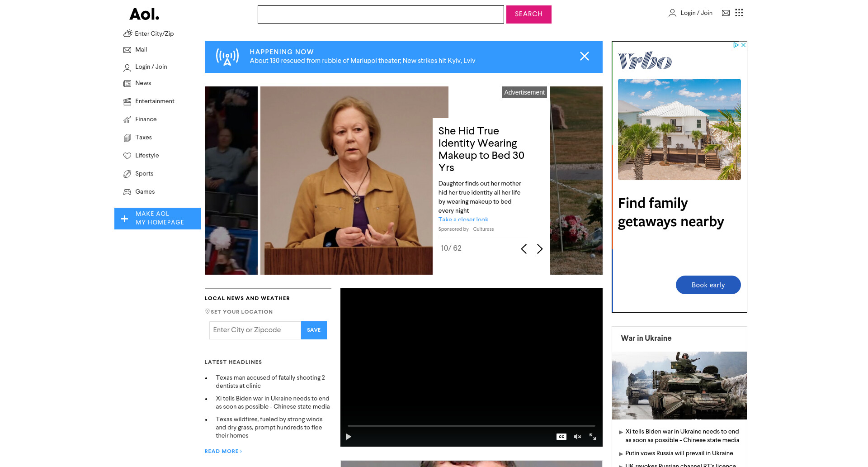Click the header user profile icon
Screen dimensions: 868x467
672,13
